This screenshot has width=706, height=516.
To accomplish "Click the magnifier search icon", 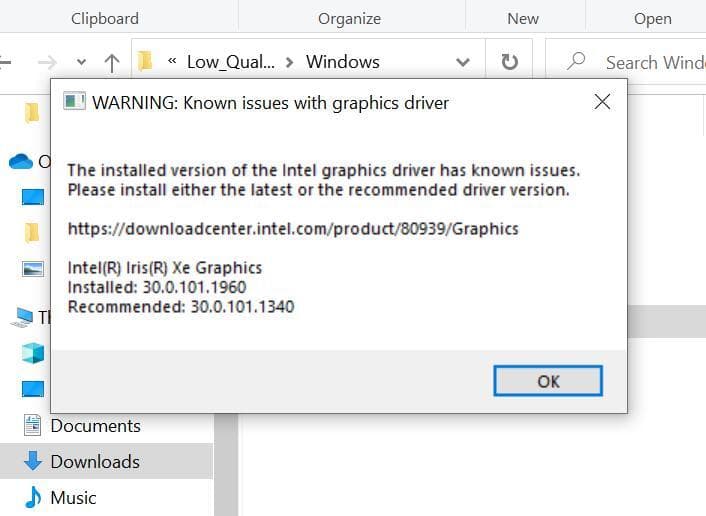I will click(575, 62).
